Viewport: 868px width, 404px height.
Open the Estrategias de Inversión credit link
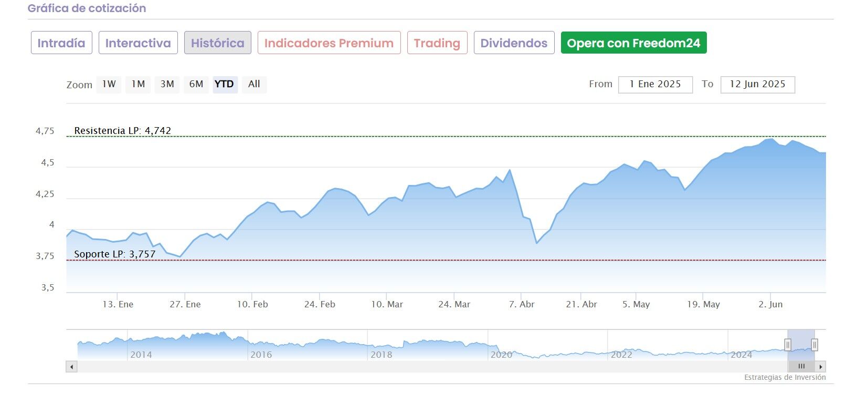pos(785,377)
